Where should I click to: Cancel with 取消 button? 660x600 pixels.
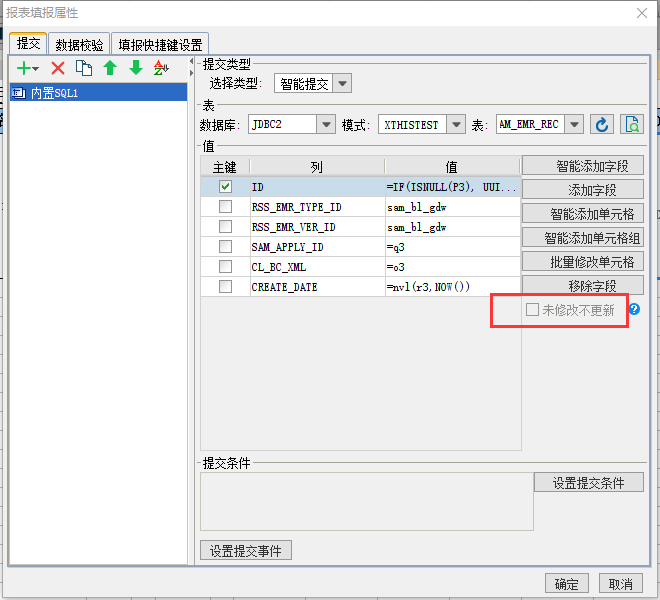(621, 584)
